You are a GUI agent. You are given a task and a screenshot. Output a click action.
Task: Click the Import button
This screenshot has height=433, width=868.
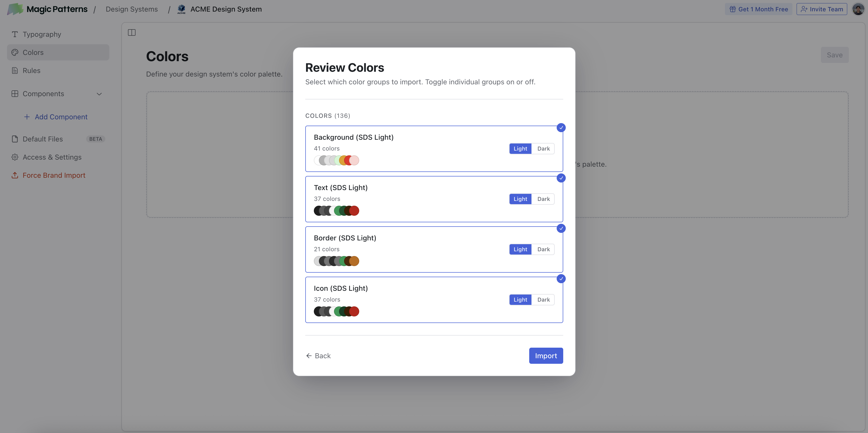(546, 355)
